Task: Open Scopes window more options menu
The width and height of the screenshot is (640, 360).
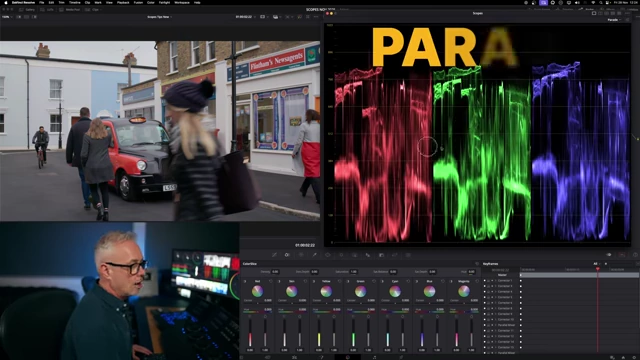Action: tap(628, 13)
